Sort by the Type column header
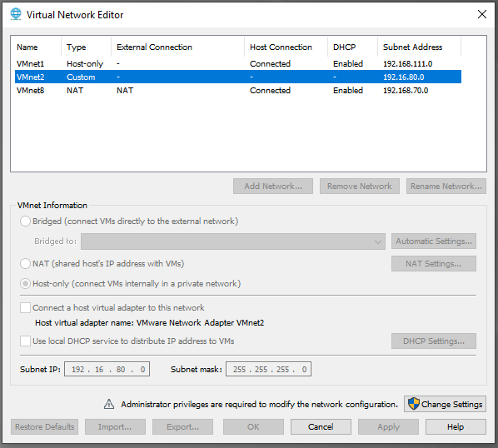Image resolution: width=498 pixels, height=448 pixels. click(x=86, y=47)
